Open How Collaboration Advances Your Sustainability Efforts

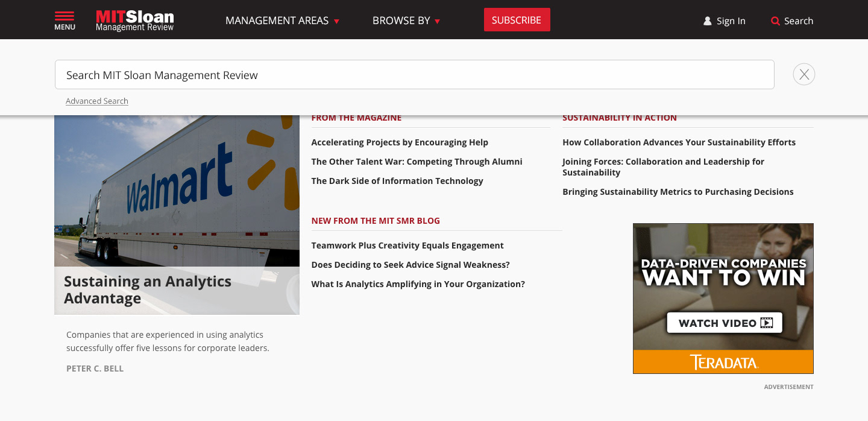(679, 142)
